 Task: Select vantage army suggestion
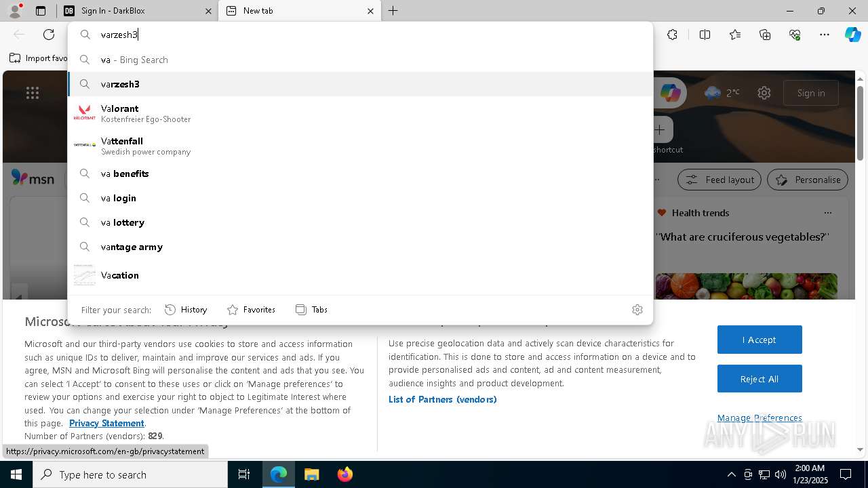pyautogui.click(x=360, y=247)
